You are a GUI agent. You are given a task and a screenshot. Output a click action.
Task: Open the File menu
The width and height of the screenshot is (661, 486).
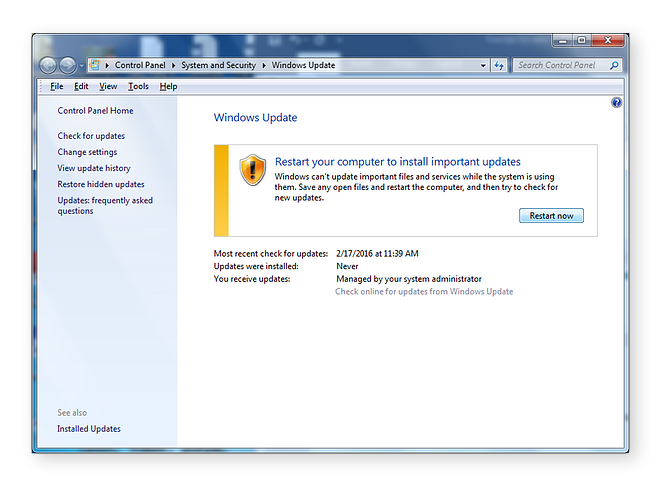point(57,87)
